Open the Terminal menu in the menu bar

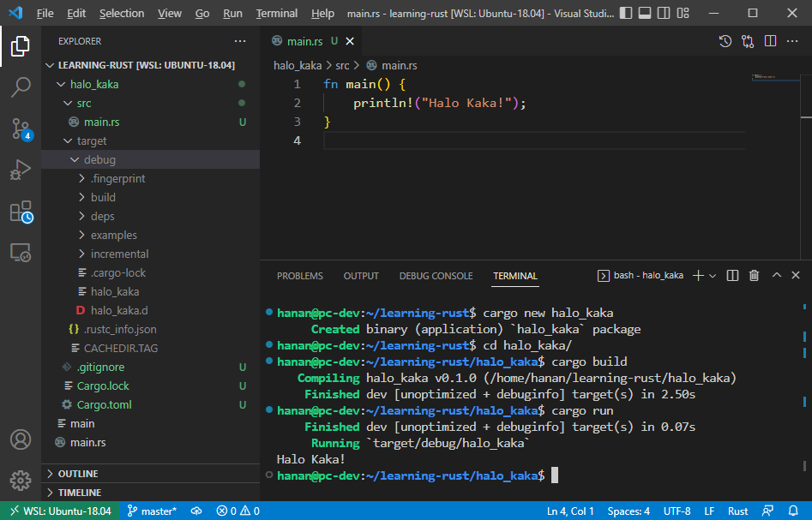point(276,13)
